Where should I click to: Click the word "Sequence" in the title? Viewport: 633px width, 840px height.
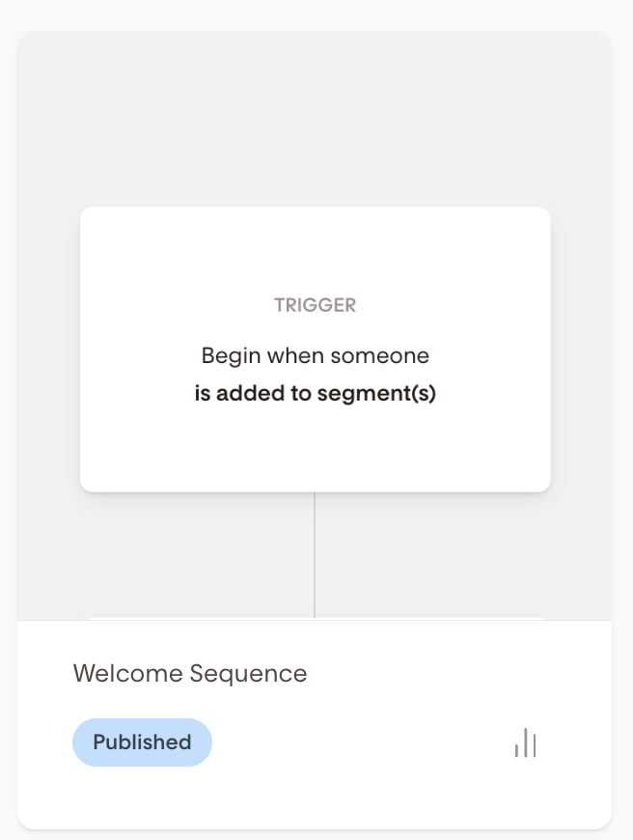click(x=248, y=673)
